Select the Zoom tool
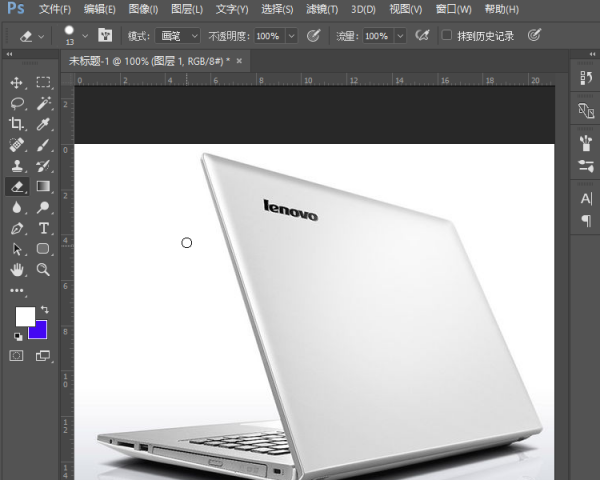 [43, 269]
